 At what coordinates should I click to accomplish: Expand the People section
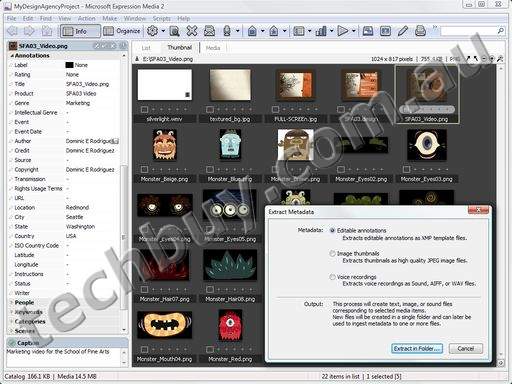click(12, 303)
